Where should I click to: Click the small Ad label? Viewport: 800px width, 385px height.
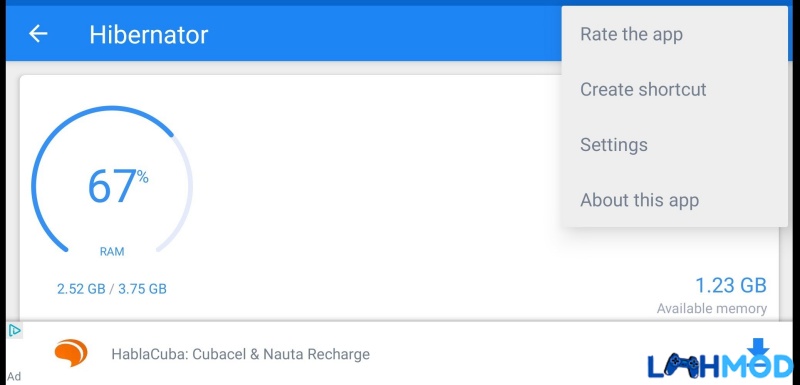(14, 376)
